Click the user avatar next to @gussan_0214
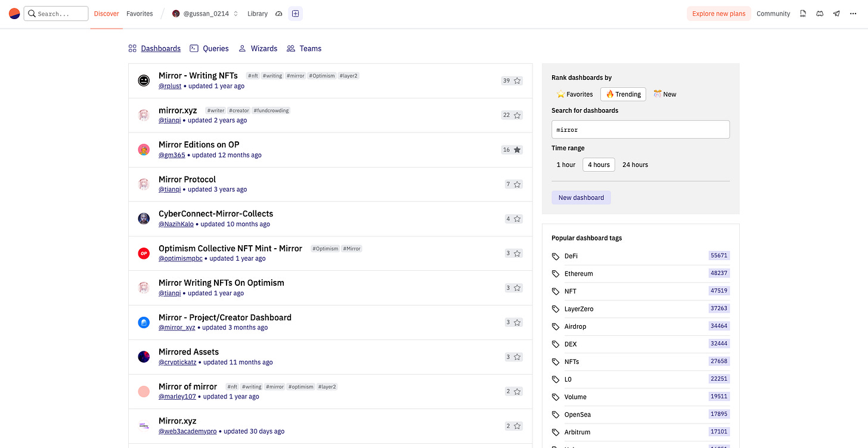Viewport: 868px width, 448px height. [x=176, y=14]
